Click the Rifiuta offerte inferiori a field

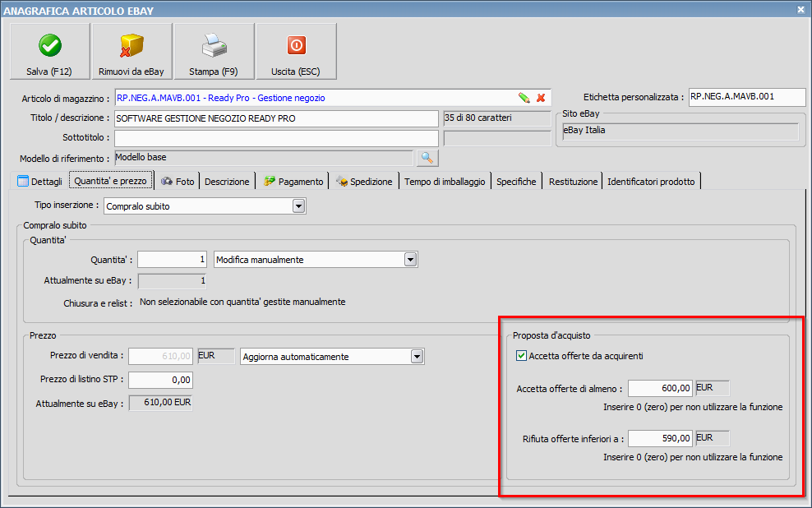click(660, 439)
